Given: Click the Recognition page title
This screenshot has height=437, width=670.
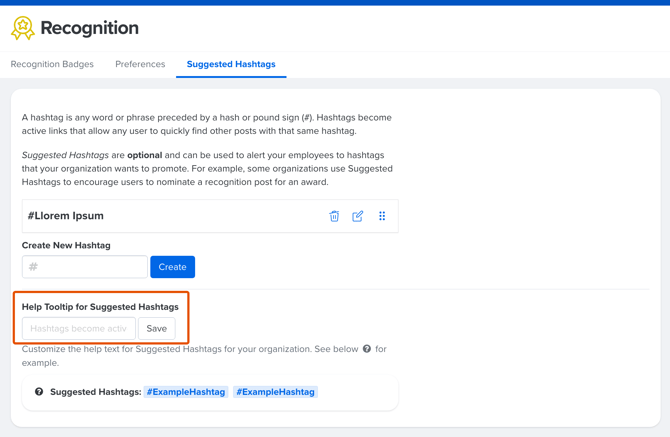Looking at the screenshot, I should pos(90,29).
